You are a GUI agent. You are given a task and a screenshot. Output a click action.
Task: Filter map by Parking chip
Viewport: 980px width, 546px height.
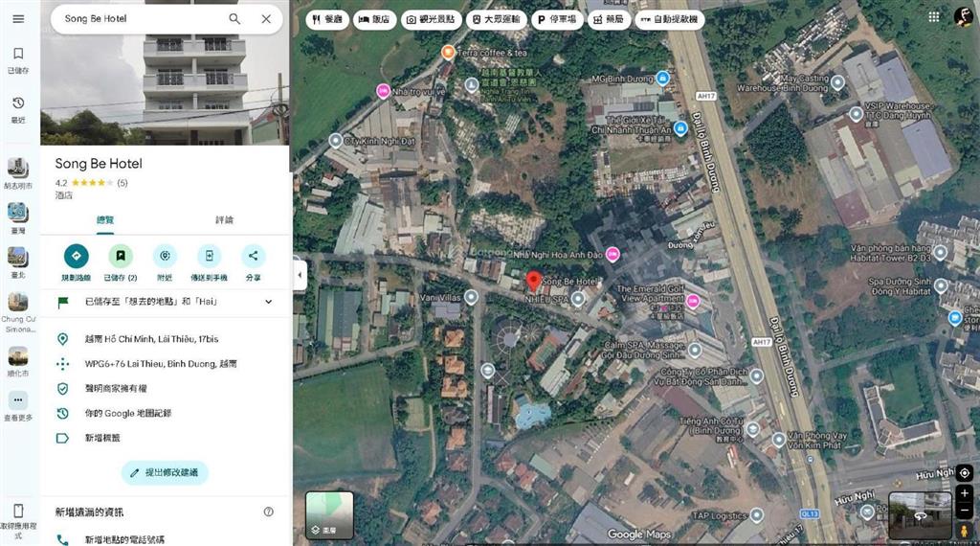(x=558, y=19)
